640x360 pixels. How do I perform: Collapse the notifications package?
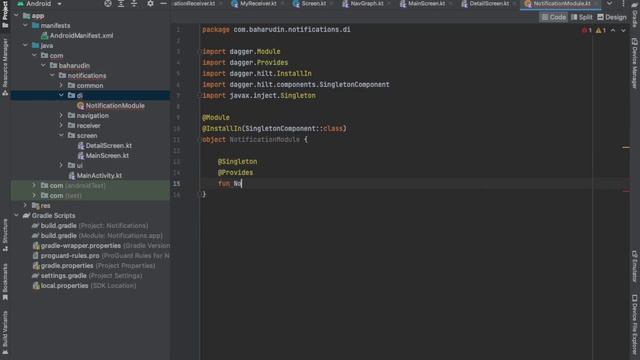pyautogui.click(x=52, y=76)
